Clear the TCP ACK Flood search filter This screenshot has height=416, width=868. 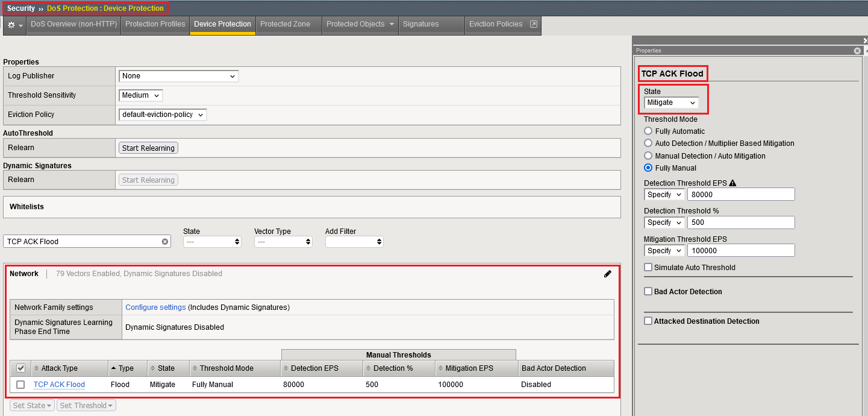point(164,242)
